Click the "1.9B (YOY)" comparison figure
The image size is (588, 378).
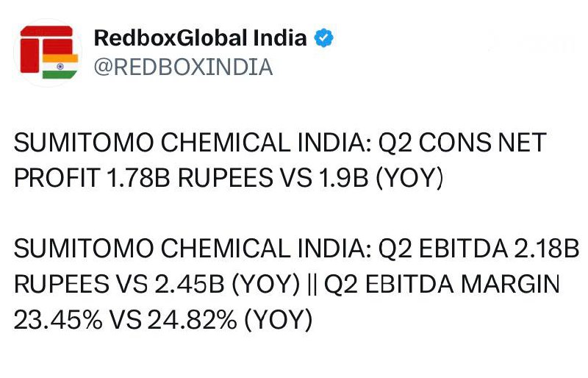(x=388, y=179)
